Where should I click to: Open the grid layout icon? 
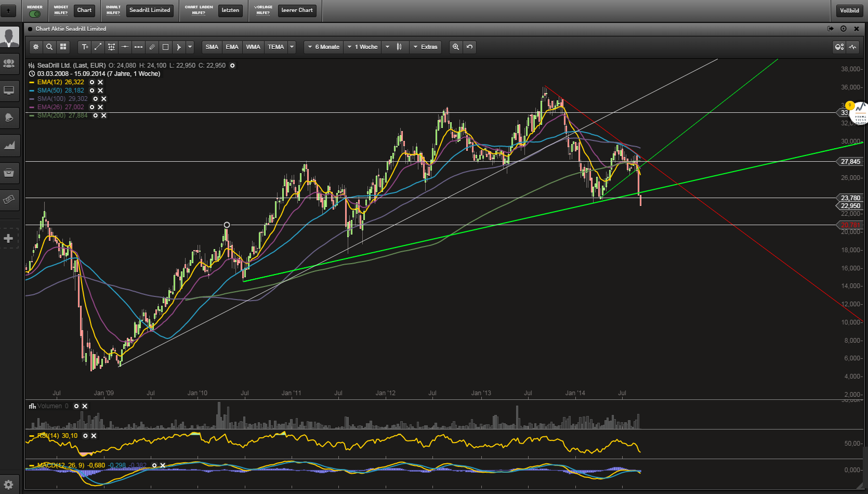pyautogui.click(x=63, y=47)
